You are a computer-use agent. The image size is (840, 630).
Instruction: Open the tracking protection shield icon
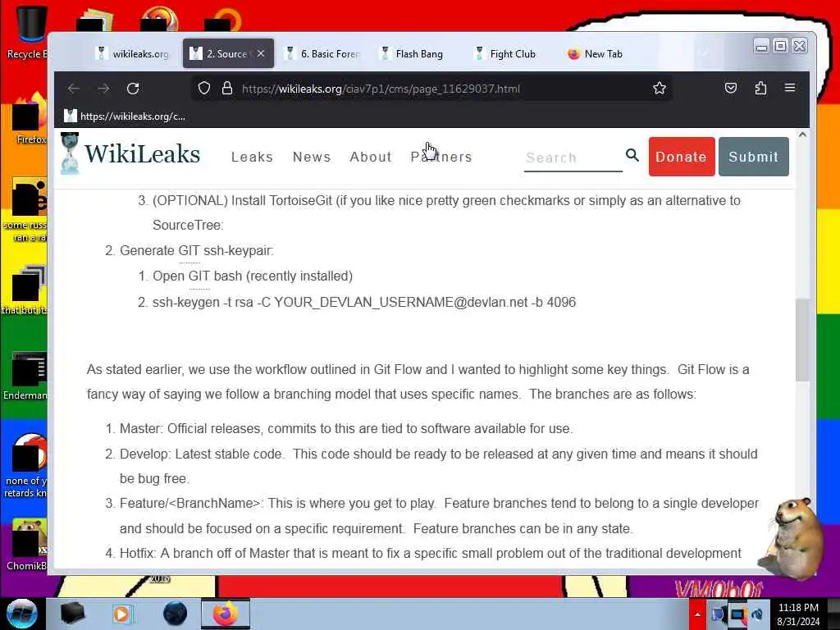pos(204,88)
